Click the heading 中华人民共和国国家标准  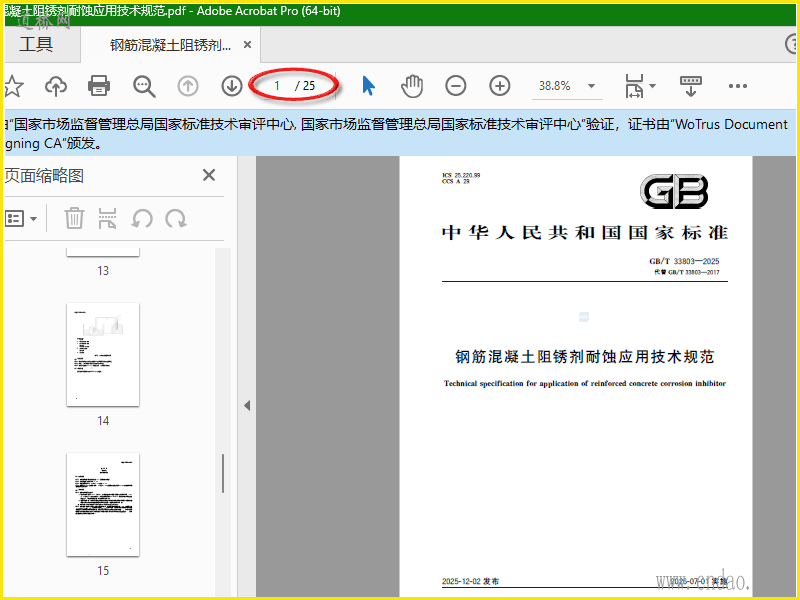(x=585, y=233)
